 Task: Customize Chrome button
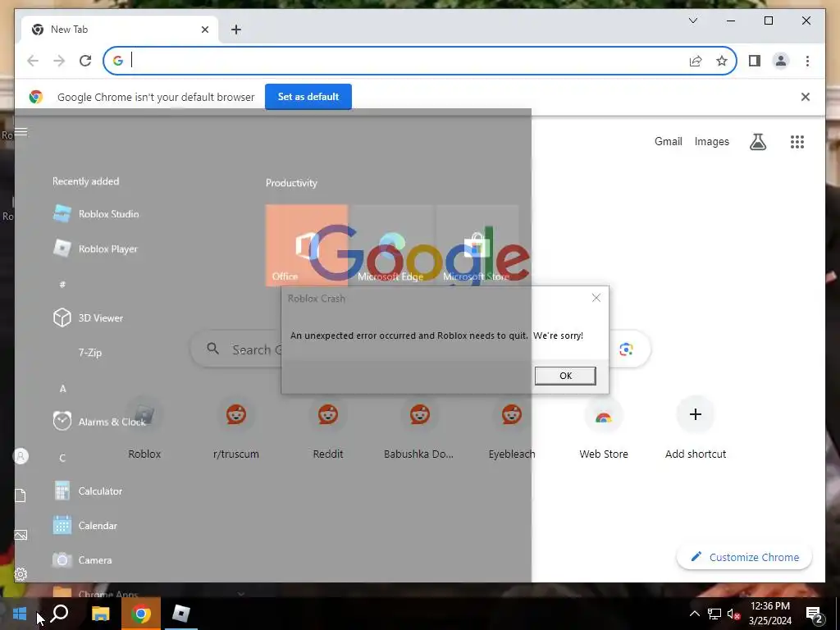[x=744, y=557]
